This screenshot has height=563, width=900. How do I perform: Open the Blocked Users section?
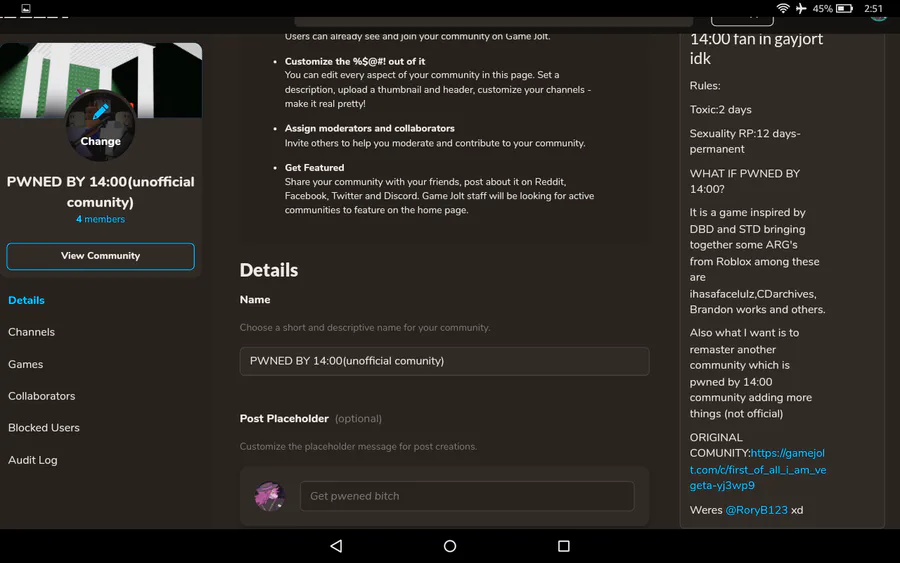tap(44, 428)
